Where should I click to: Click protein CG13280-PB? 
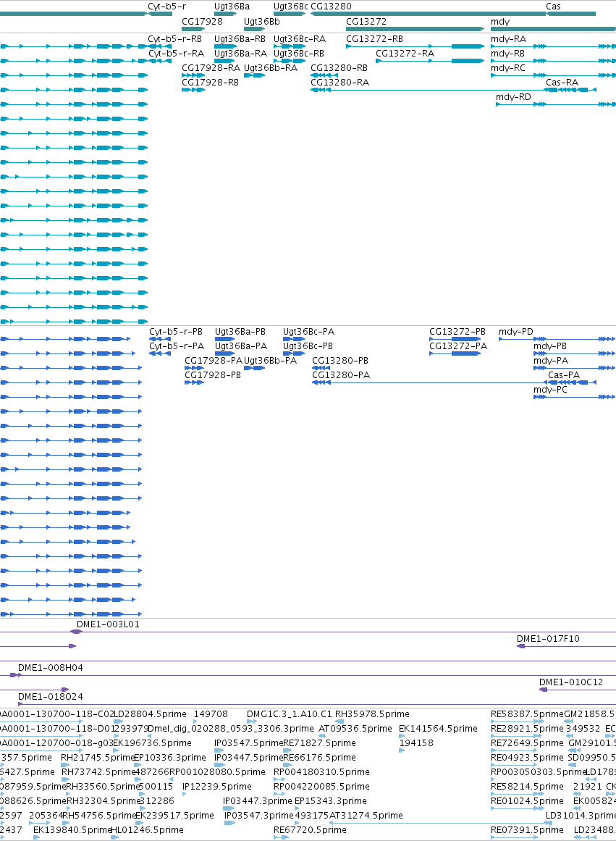[x=340, y=361]
